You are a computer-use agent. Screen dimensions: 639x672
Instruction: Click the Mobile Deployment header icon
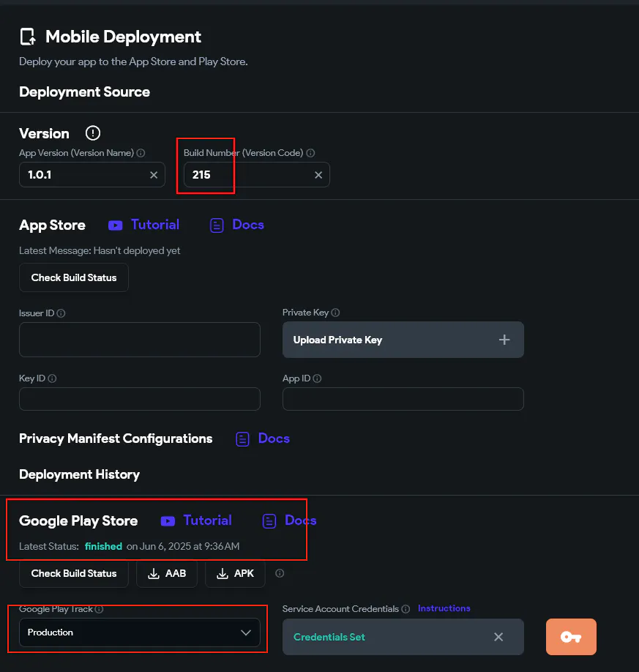point(29,37)
